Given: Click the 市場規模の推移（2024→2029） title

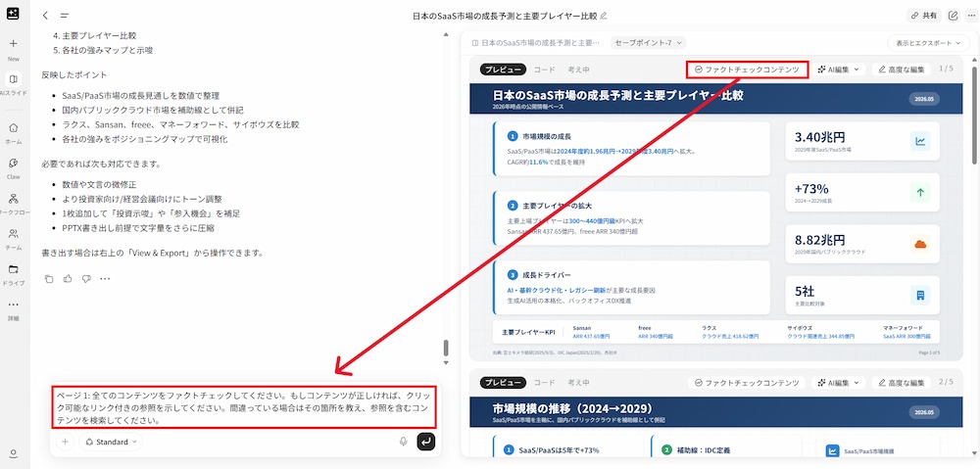Looking at the screenshot, I should [x=572, y=407].
